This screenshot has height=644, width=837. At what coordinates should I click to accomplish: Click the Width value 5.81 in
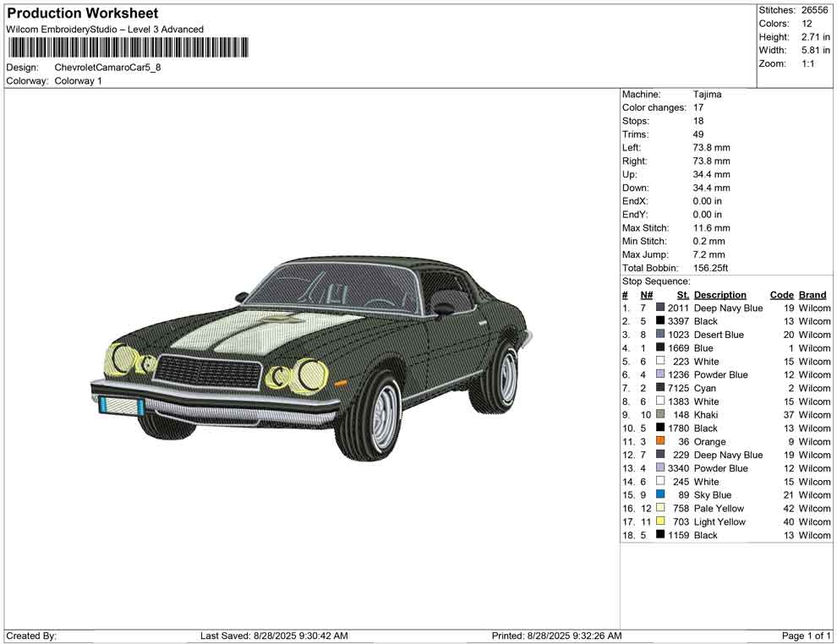tap(815, 50)
